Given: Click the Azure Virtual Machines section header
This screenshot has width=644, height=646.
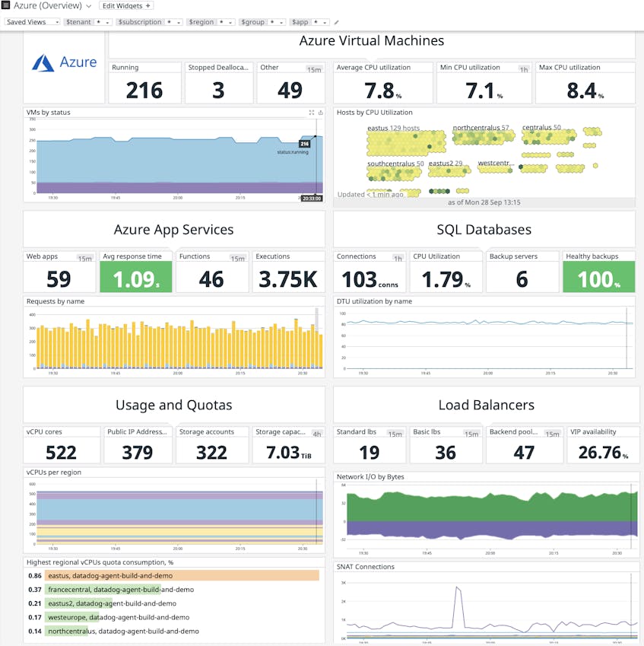Looking at the screenshot, I should (371, 41).
